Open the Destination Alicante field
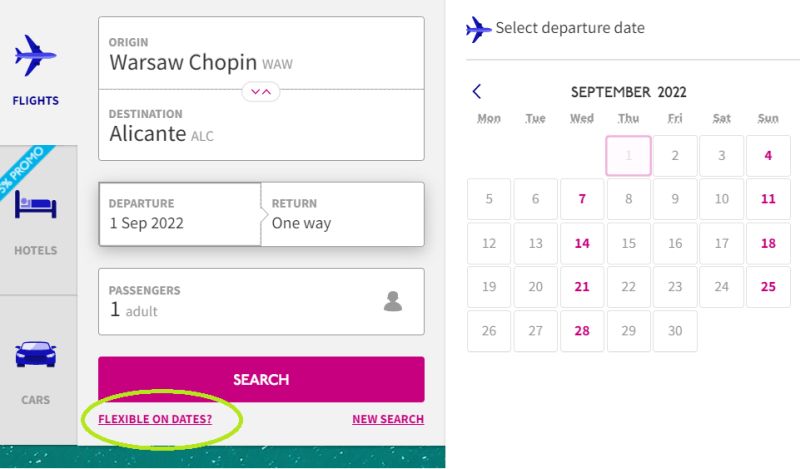 [x=261, y=126]
